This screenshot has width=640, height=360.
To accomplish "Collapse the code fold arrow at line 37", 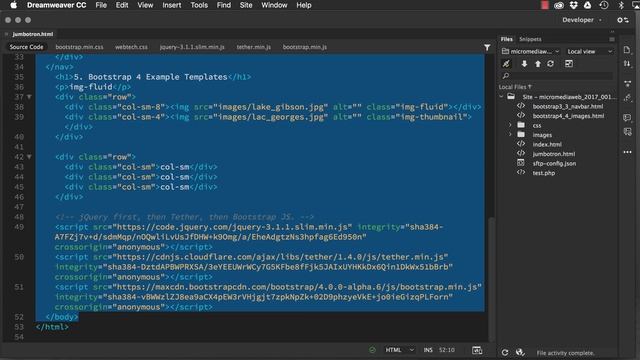I will coord(29,97).
